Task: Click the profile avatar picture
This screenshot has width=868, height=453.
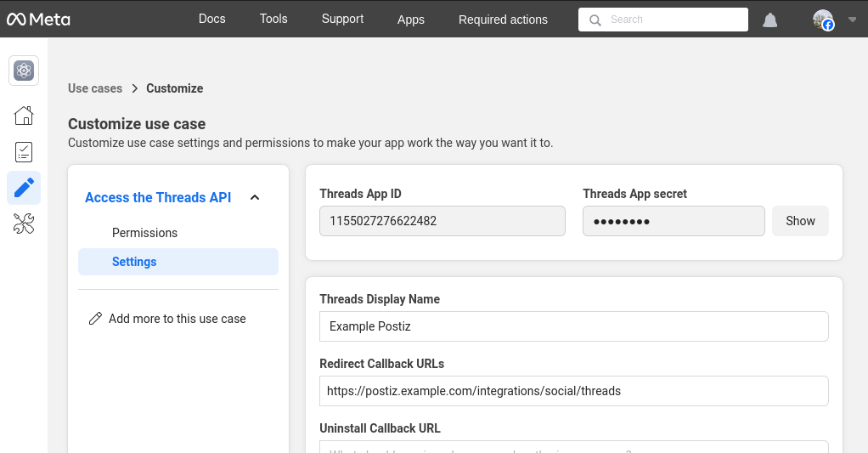Action: point(822,20)
